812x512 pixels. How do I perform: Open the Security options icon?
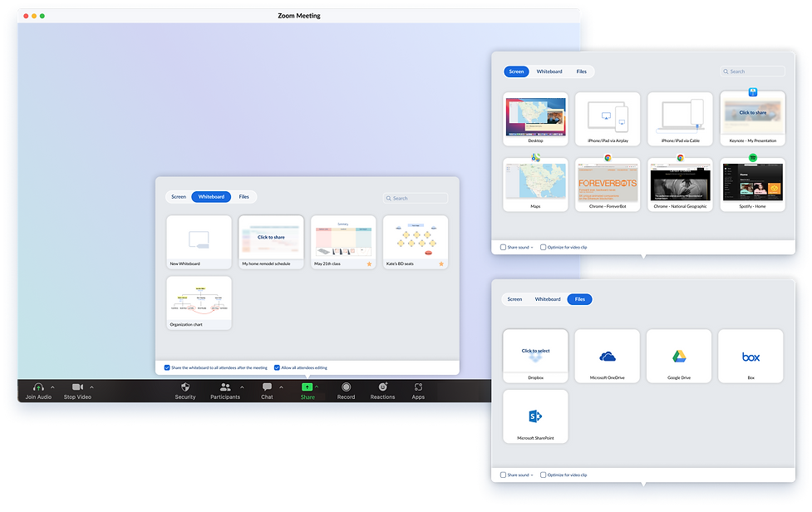point(185,387)
